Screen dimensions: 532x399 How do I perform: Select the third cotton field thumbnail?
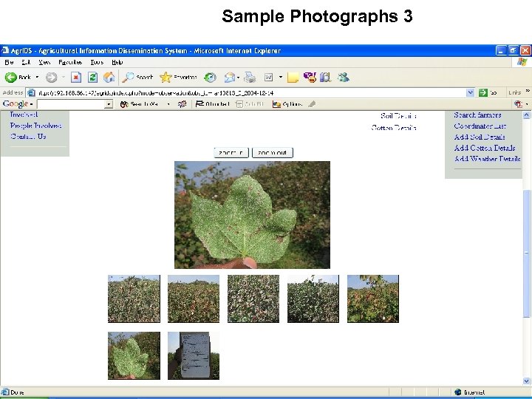[x=253, y=299]
